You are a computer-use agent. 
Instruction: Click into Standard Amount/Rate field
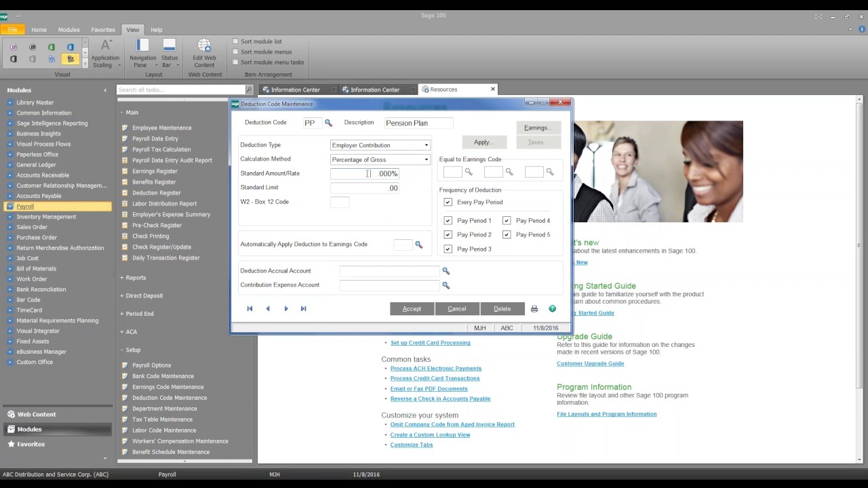click(x=365, y=174)
